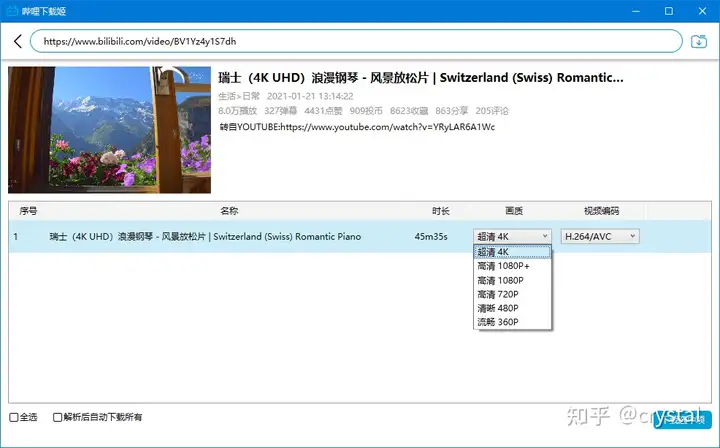Viewport: 720px width, 448px height.
Task: Click the app logo in the title bar
Action: coord(12,11)
